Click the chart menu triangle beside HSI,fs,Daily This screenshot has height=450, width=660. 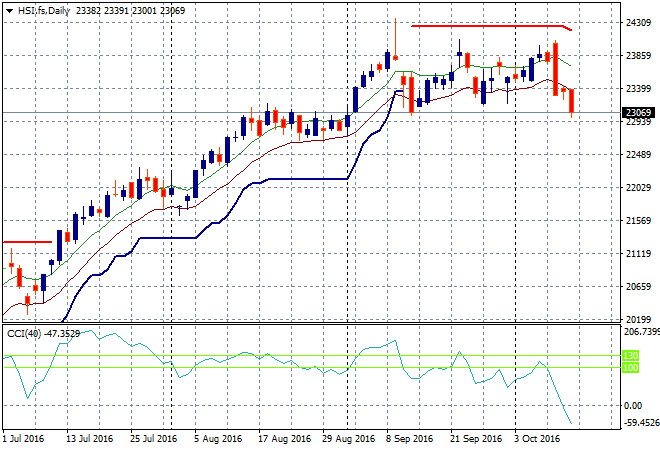[9, 11]
